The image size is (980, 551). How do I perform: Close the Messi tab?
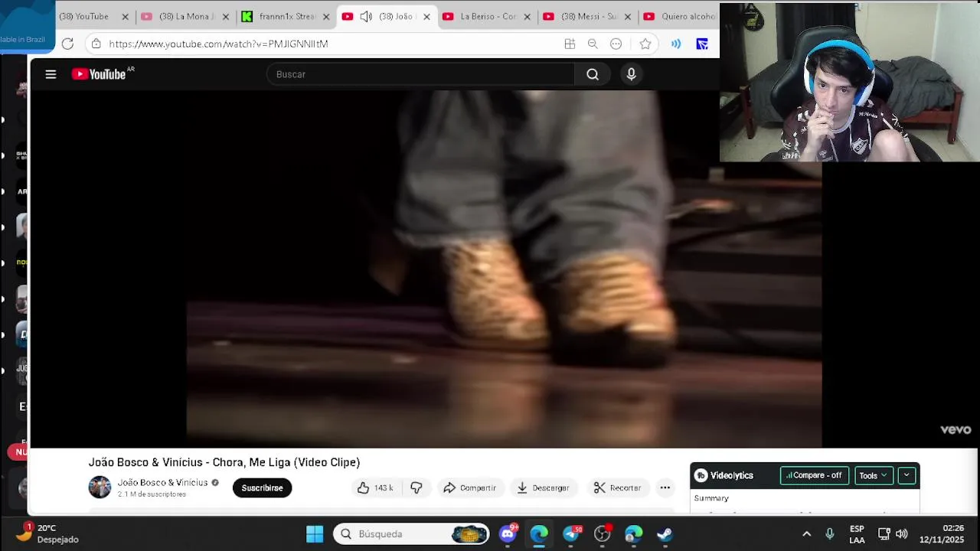[628, 16]
